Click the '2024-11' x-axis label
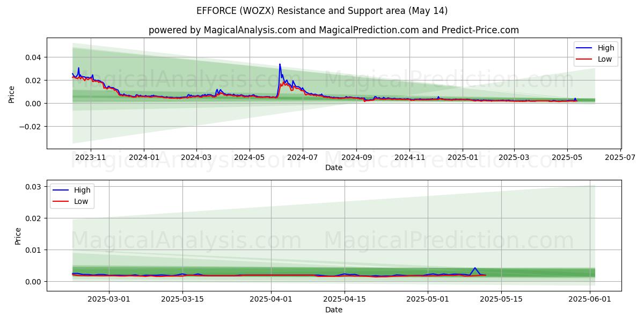Image resolution: width=644 pixels, height=322 pixels. [409, 157]
